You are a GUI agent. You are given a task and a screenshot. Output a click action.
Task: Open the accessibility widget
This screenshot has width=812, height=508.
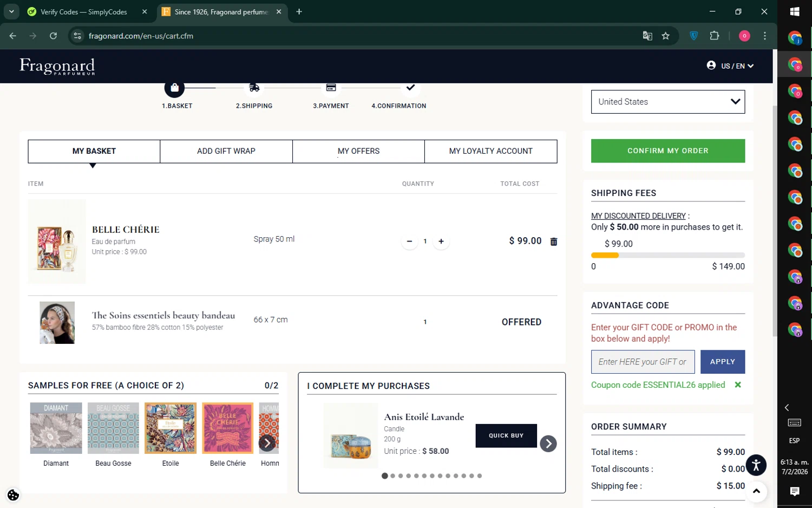[x=756, y=465]
